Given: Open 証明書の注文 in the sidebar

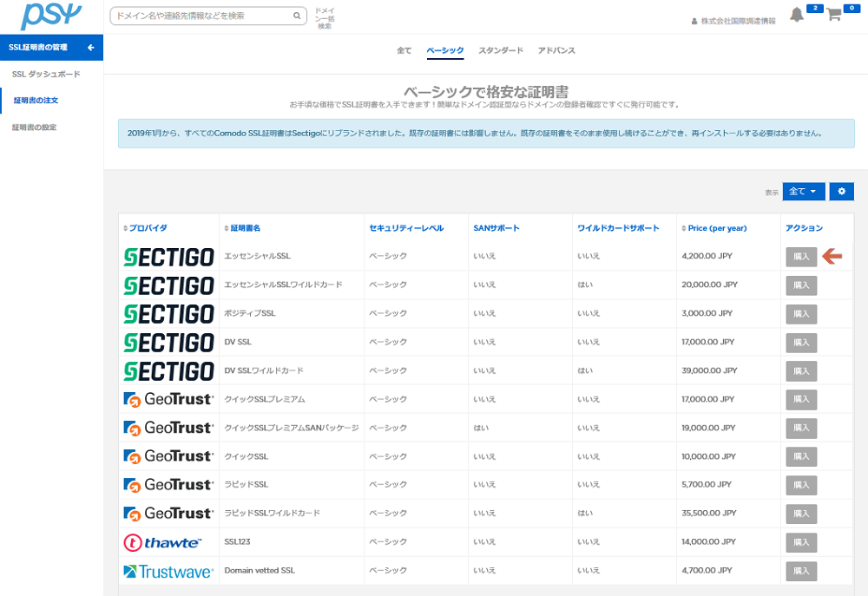Looking at the screenshot, I should pos(36,100).
